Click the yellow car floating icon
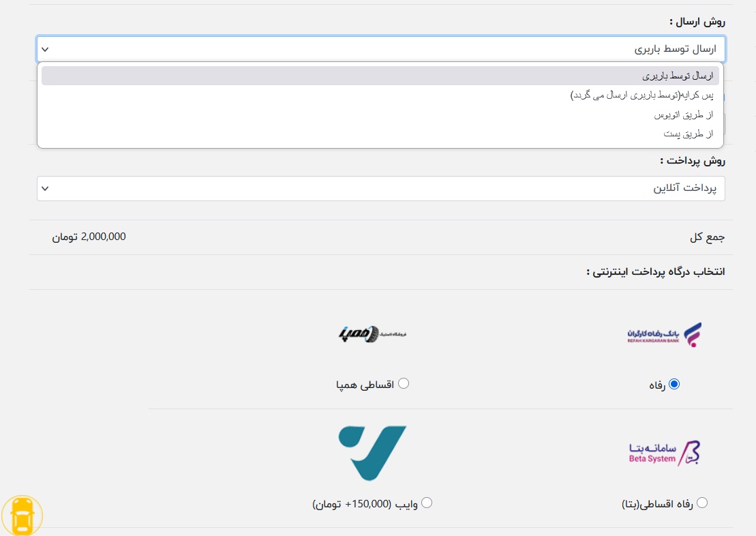Screen dimensions: 756x536 [22, 516]
